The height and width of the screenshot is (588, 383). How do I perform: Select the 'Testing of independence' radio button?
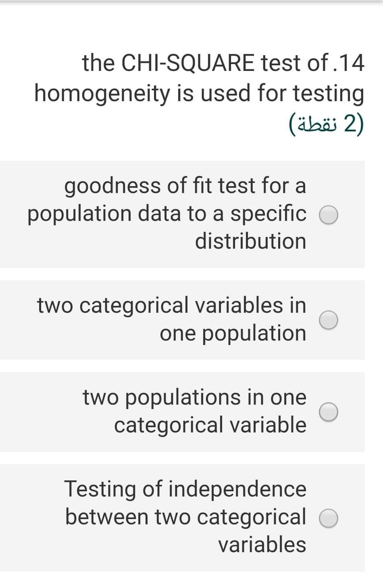click(329, 519)
